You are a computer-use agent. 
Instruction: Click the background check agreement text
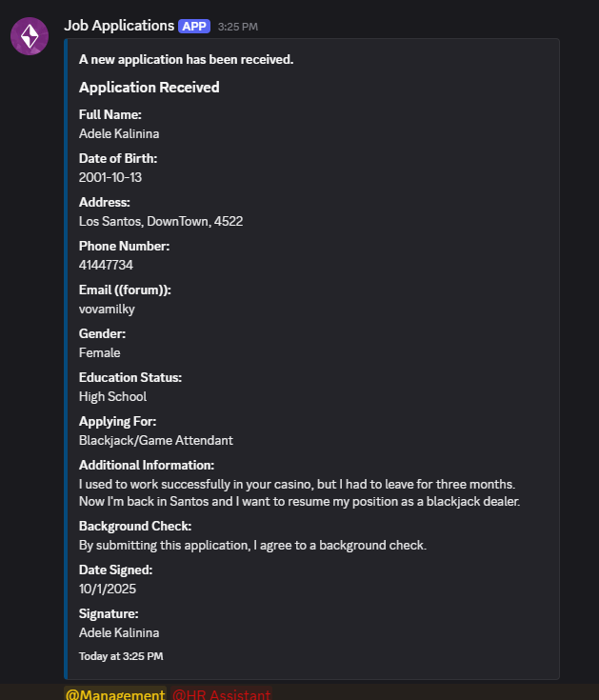point(252,545)
